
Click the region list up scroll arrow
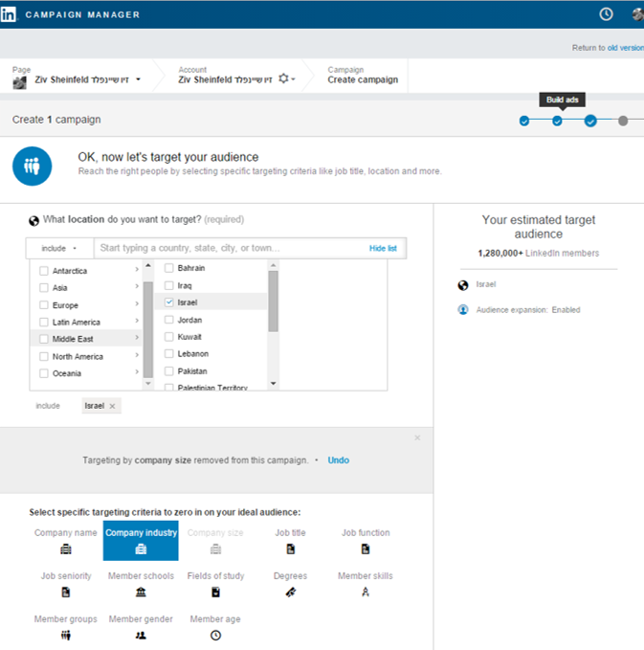point(148,265)
